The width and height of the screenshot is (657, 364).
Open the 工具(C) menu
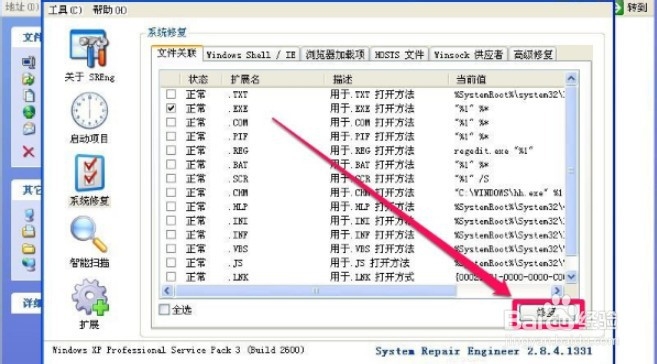pyautogui.click(x=65, y=10)
